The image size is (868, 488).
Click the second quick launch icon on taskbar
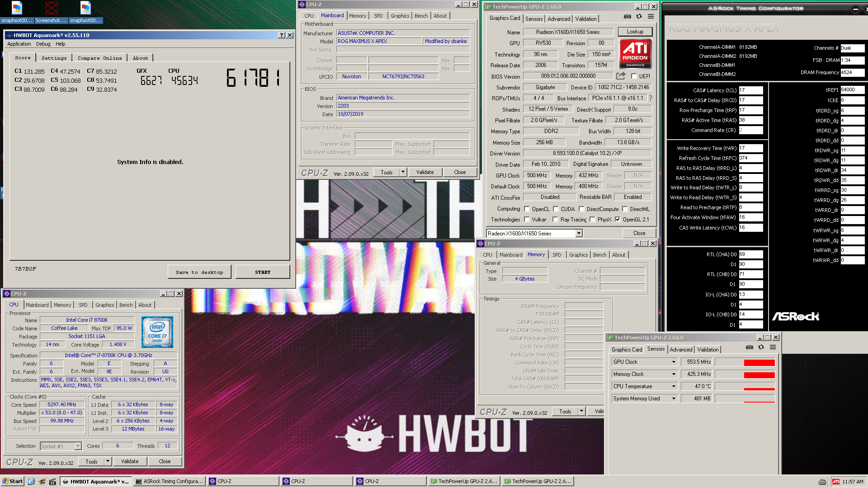click(x=42, y=482)
